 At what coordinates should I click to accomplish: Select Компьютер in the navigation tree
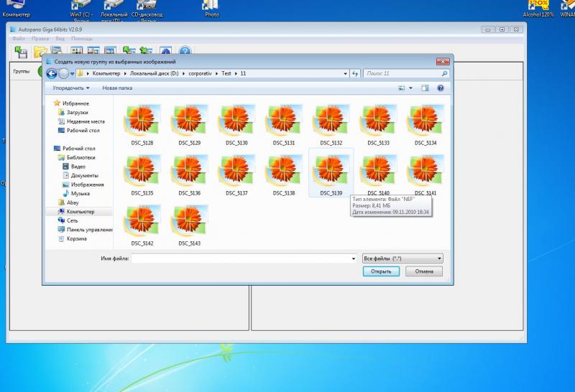click(x=76, y=212)
